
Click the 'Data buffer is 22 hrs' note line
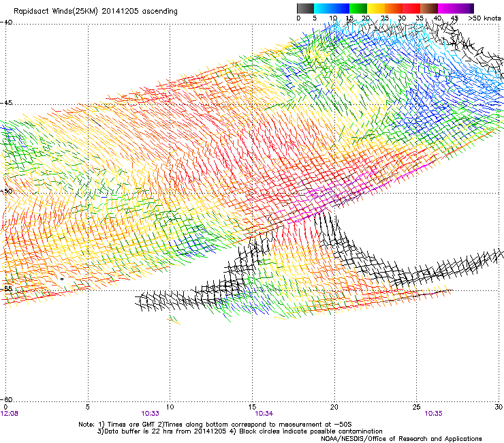[240, 431]
